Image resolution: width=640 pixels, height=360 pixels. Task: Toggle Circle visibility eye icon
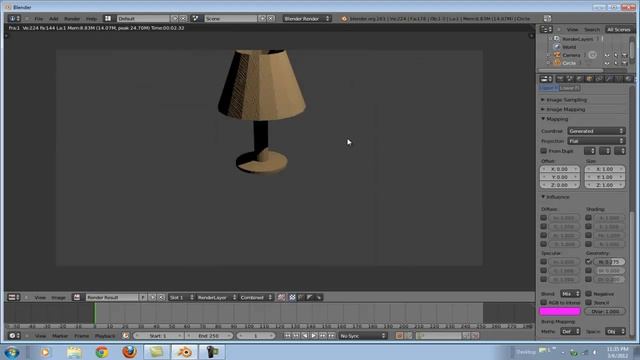[x=607, y=63]
